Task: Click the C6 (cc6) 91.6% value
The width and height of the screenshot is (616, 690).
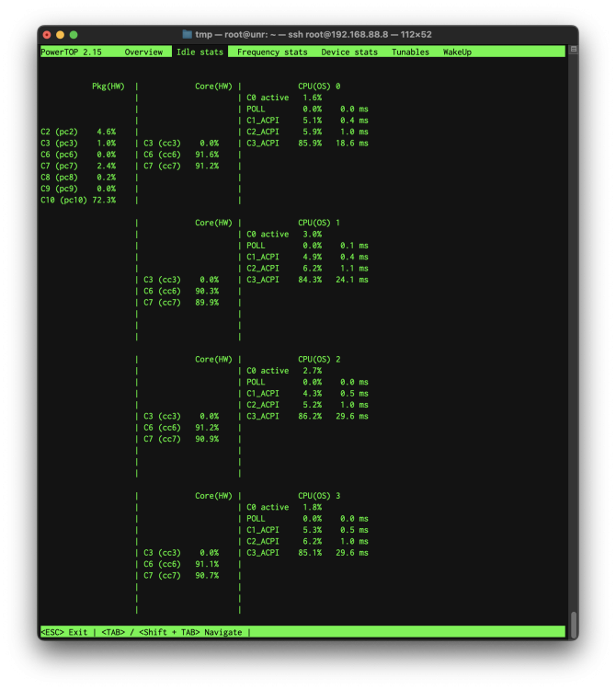Action: point(207,155)
